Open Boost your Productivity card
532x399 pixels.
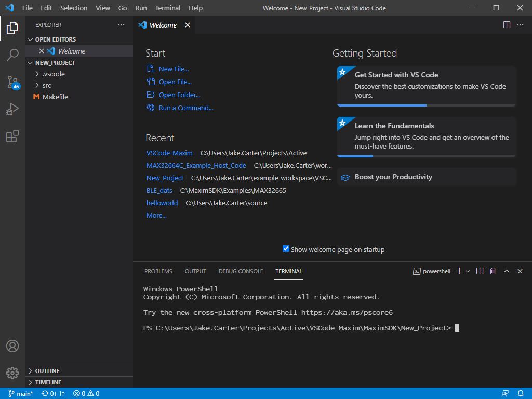[427, 177]
